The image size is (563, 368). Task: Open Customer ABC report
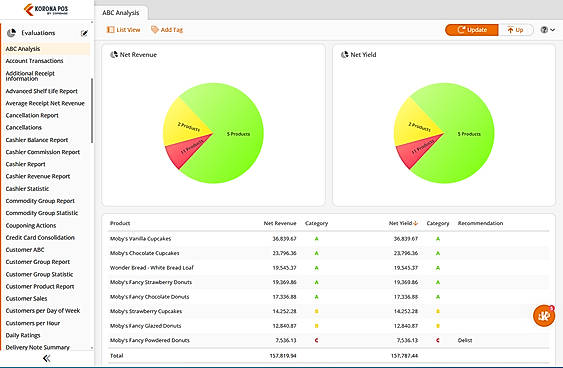click(25, 250)
